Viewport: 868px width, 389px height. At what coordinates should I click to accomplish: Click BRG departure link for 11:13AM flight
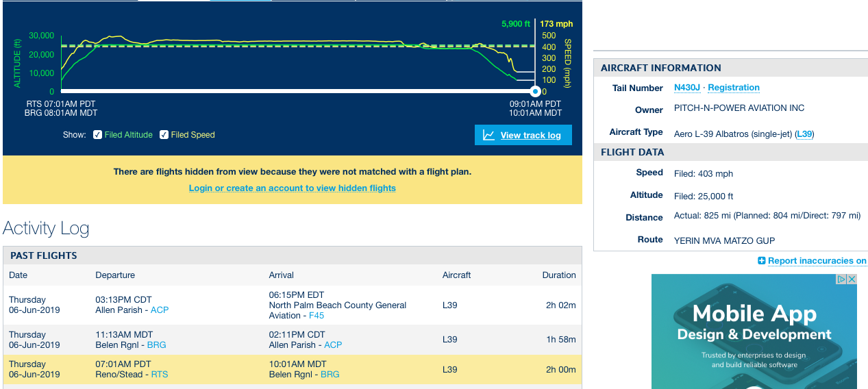(156, 345)
